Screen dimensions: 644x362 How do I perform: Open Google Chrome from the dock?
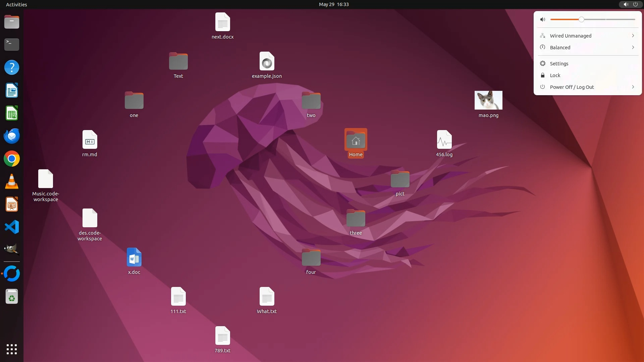coord(12,159)
